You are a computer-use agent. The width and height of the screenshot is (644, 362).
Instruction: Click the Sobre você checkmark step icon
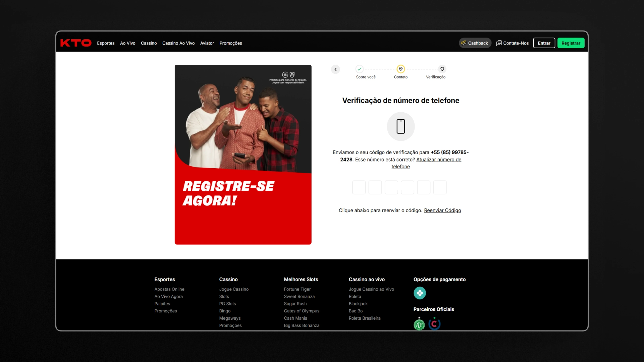360,69
